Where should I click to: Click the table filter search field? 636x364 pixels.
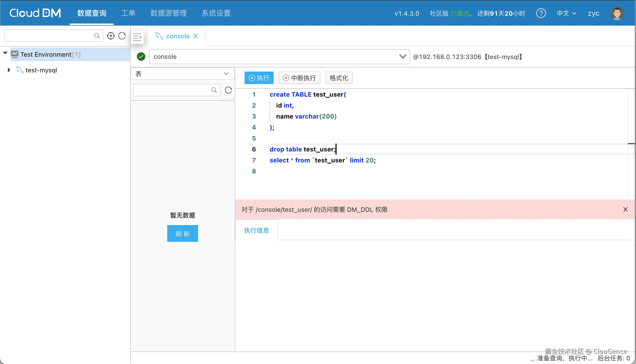[x=172, y=90]
